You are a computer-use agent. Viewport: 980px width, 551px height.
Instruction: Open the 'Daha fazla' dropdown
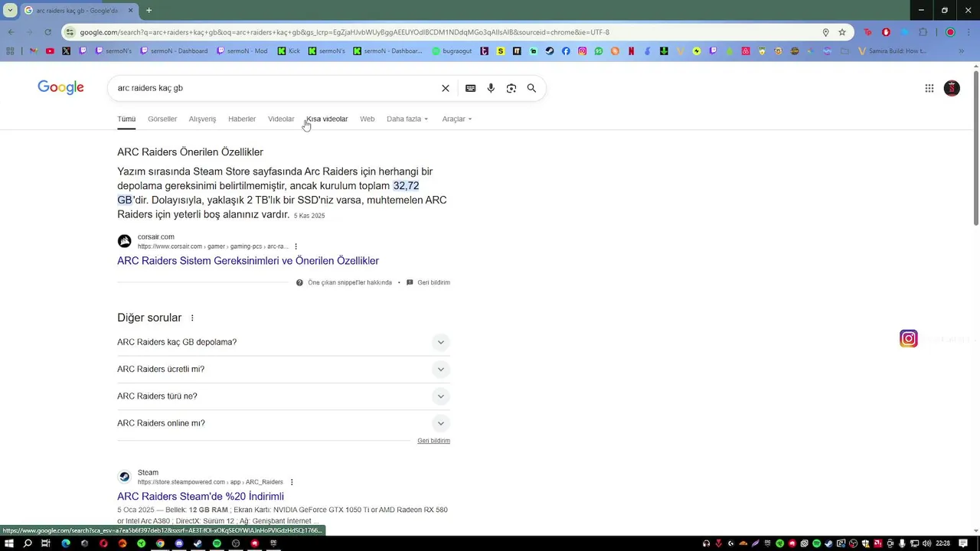coord(407,119)
